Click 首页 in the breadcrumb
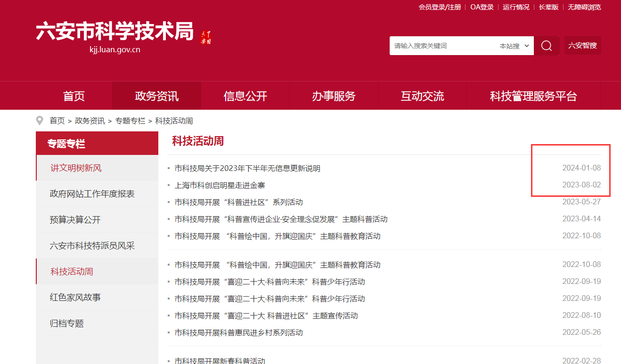The image size is (621, 364). (57, 121)
